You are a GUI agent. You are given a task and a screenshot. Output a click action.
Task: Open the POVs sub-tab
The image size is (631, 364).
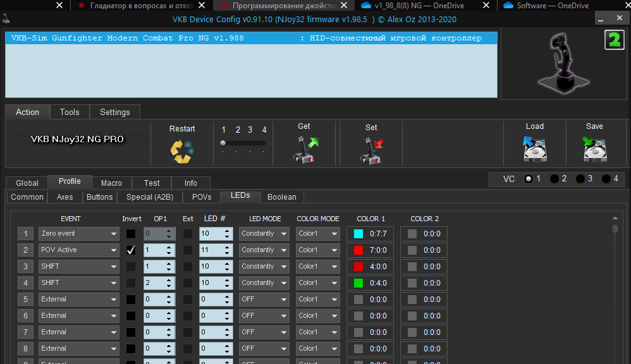202,197
